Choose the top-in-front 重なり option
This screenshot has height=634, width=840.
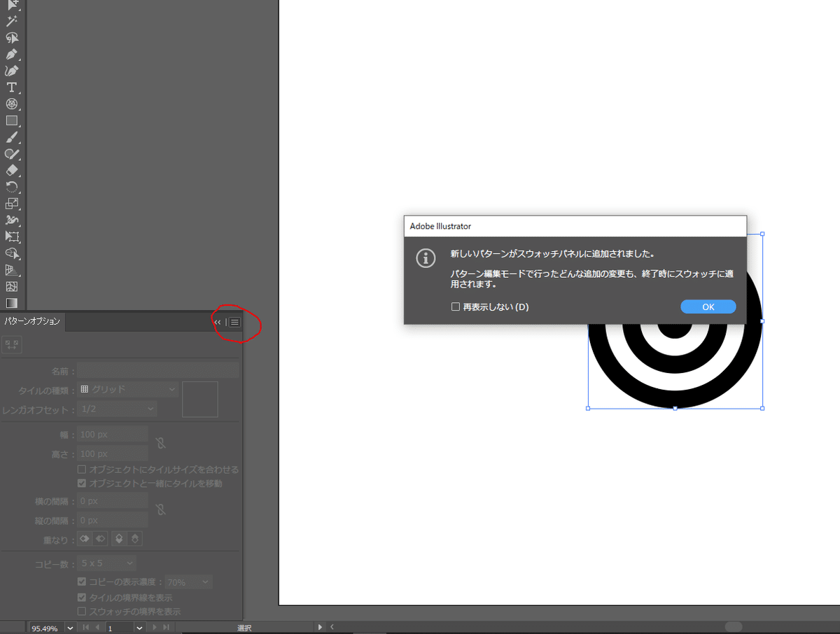point(120,539)
